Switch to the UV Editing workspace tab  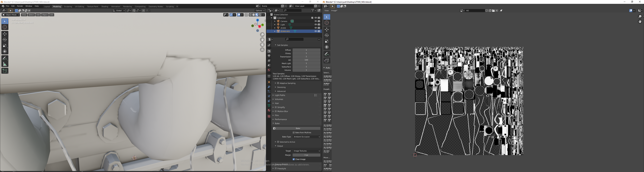click(79, 7)
